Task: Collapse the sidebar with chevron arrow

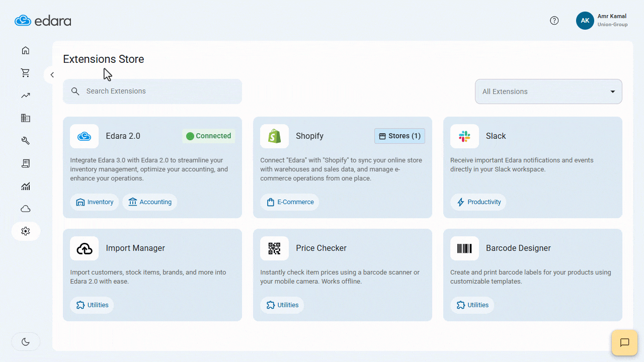Action: click(52, 75)
